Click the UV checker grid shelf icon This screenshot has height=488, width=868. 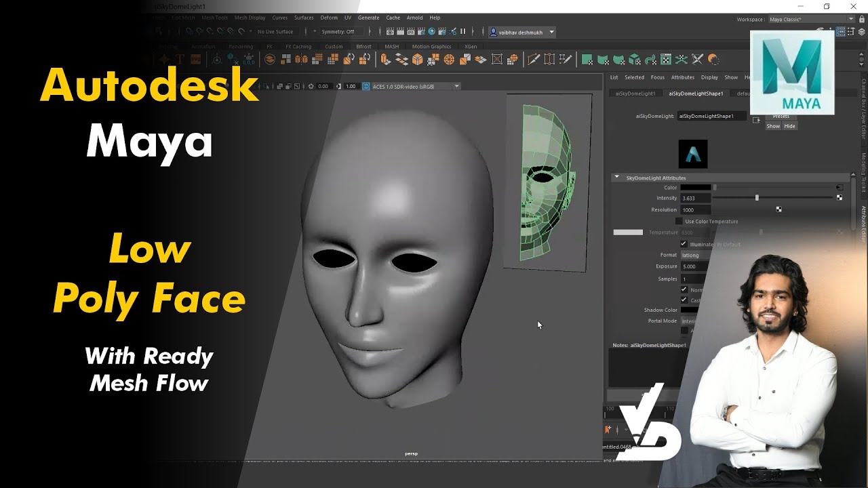(666, 60)
